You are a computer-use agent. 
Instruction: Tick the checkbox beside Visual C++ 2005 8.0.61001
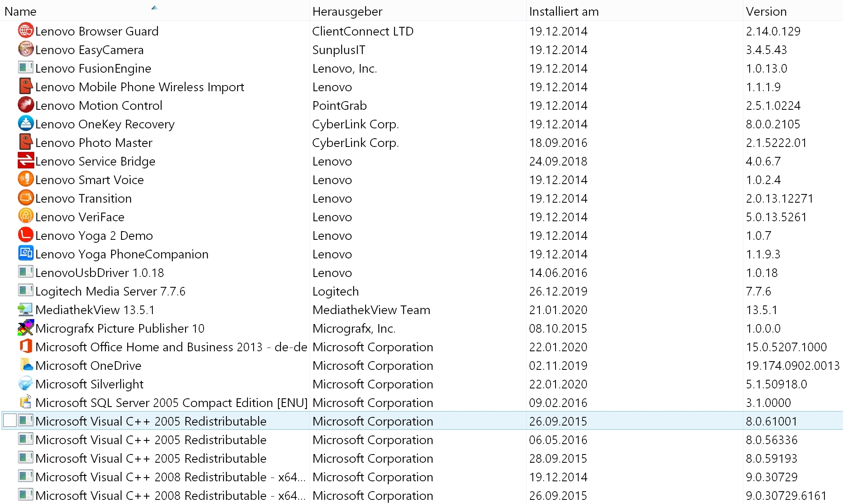coord(10,421)
